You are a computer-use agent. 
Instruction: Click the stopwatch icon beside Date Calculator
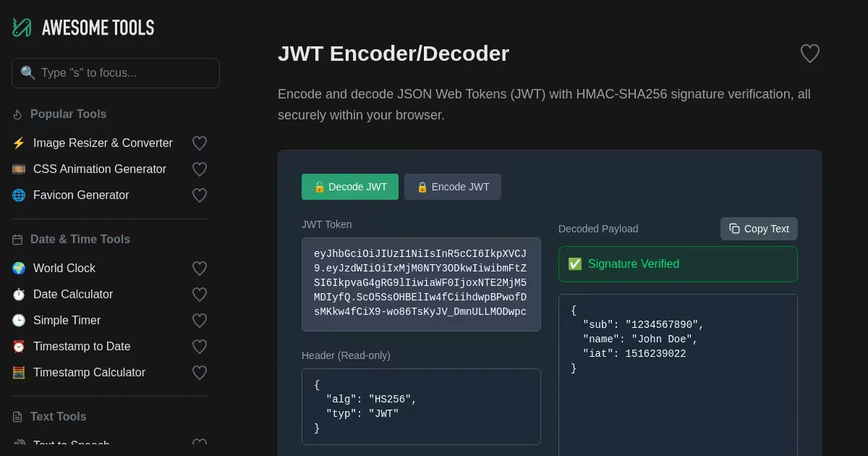point(19,295)
